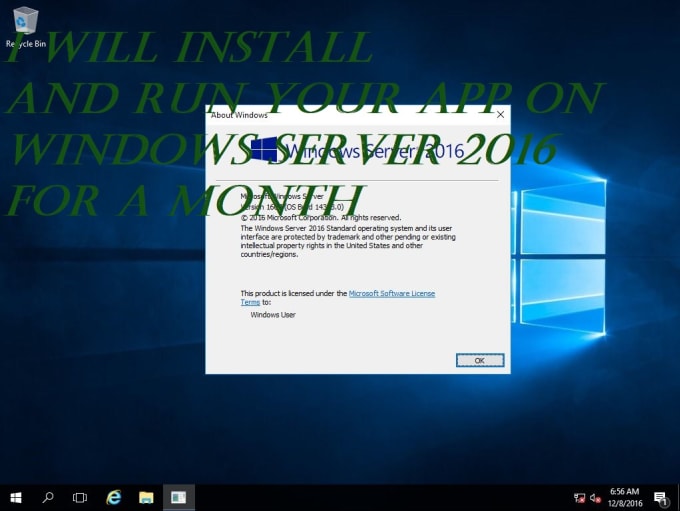Open taskbar search magnifier
The height and width of the screenshot is (511, 680).
click(48, 498)
